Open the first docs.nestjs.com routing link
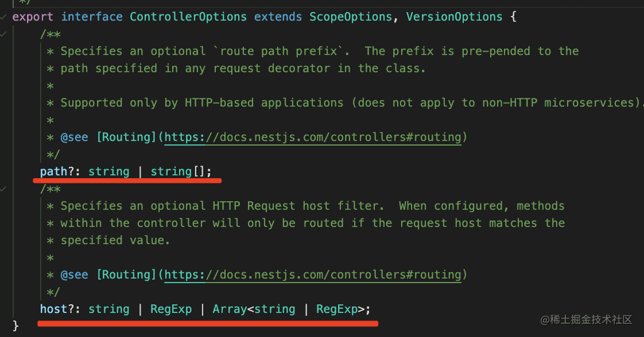 tap(313, 138)
